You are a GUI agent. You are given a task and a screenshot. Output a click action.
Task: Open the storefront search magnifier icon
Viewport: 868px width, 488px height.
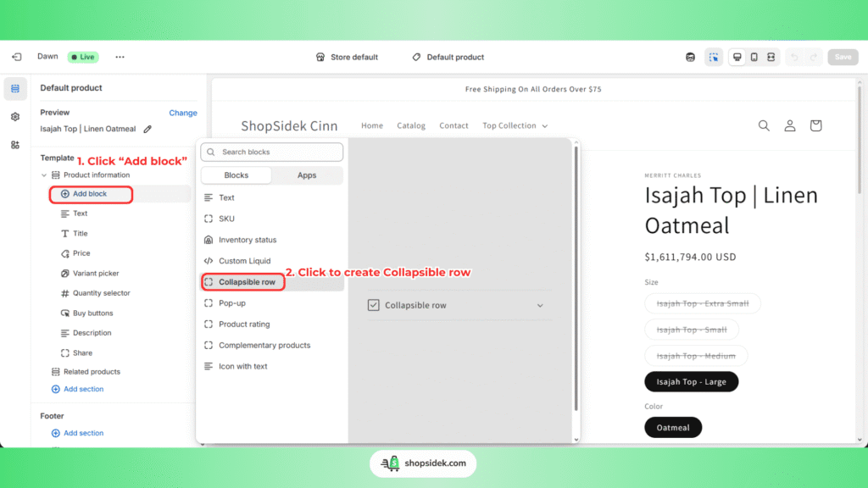[x=764, y=125]
